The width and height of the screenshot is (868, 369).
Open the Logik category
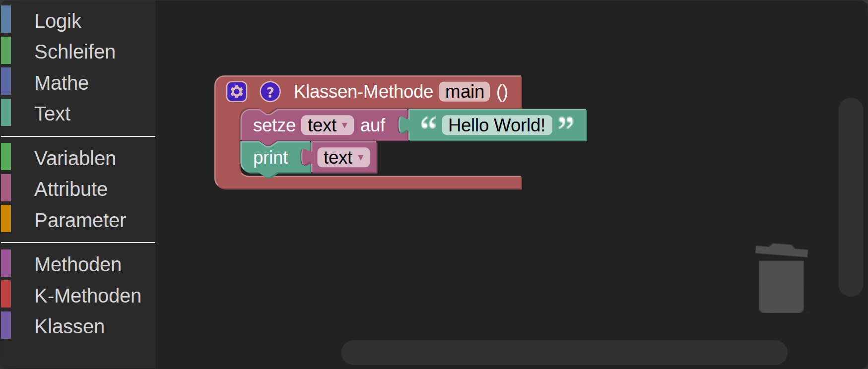[58, 21]
